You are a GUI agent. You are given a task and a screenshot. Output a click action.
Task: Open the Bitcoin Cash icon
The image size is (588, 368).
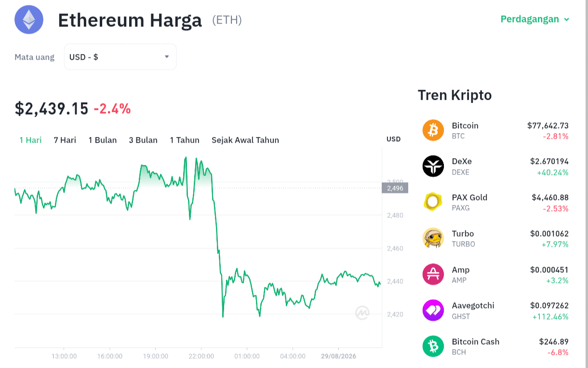(433, 346)
